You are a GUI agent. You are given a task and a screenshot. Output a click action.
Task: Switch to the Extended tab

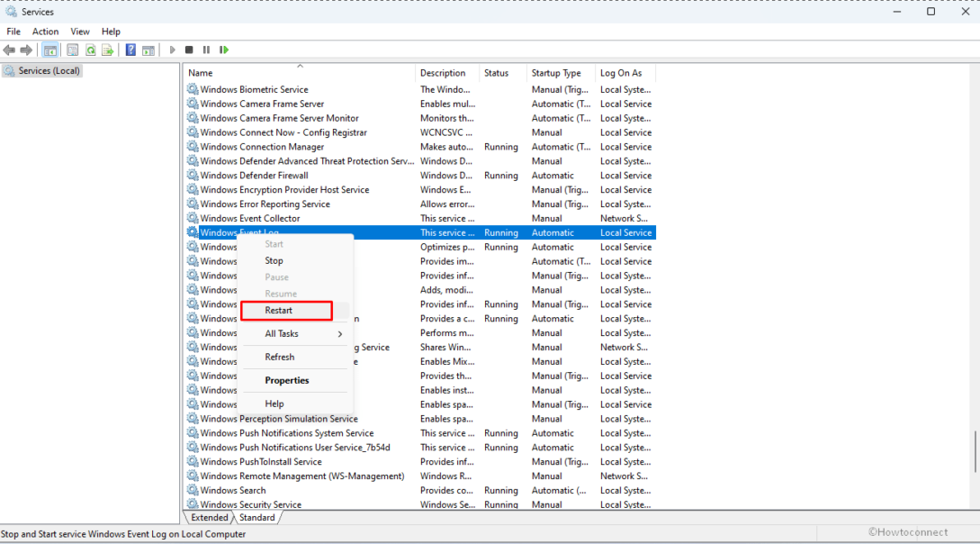pyautogui.click(x=210, y=518)
